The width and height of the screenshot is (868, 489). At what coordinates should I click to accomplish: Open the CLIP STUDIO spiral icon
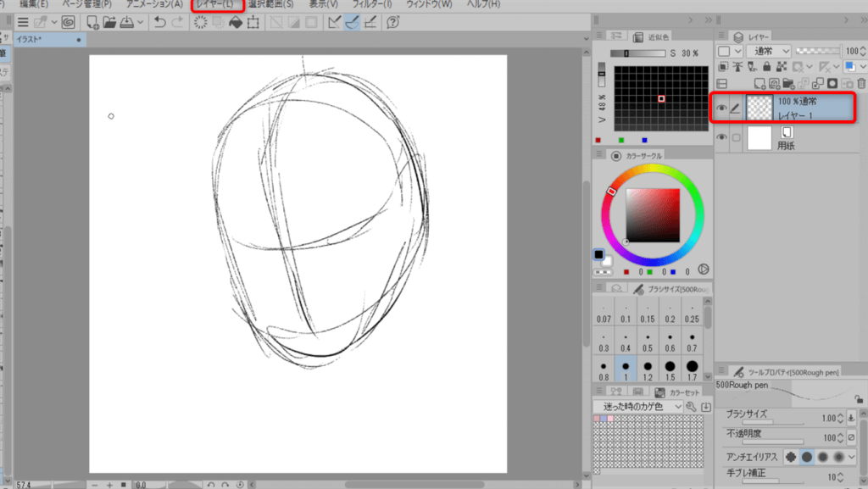point(68,22)
